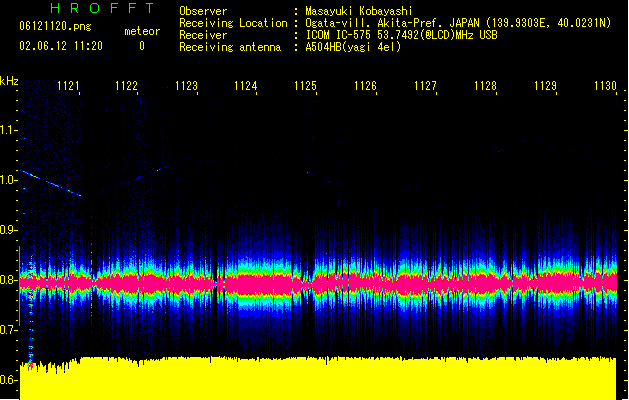Click the 1128 time axis marker
Viewport: 629px width, 400px height.
[485, 86]
